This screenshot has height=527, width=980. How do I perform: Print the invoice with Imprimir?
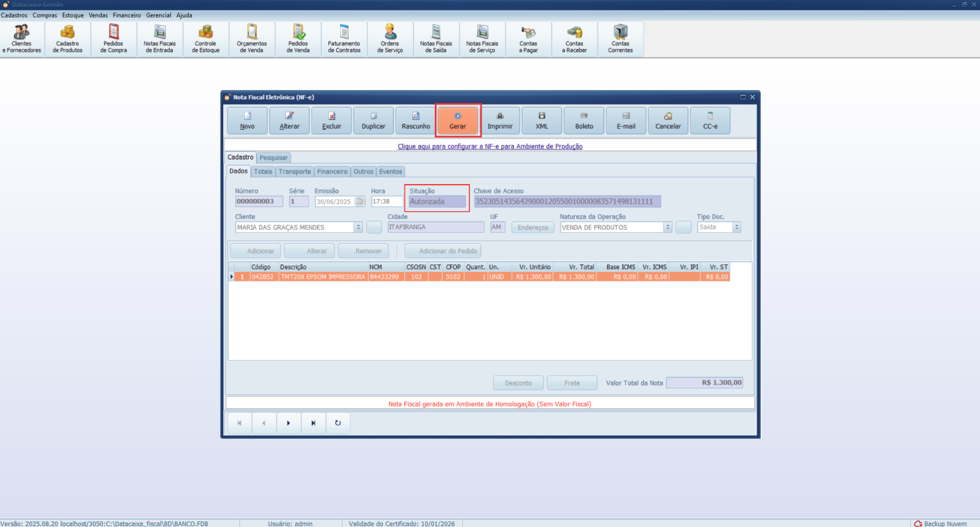[x=500, y=120]
